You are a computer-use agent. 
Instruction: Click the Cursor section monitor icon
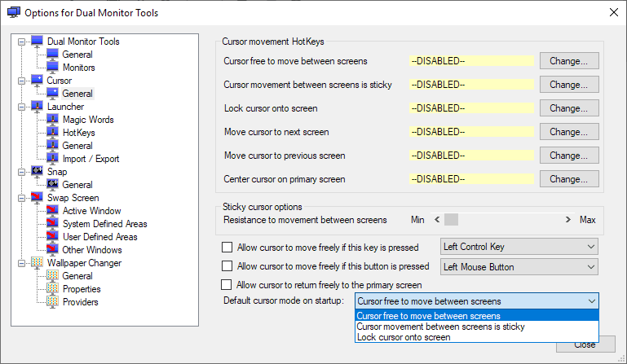(x=38, y=81)
